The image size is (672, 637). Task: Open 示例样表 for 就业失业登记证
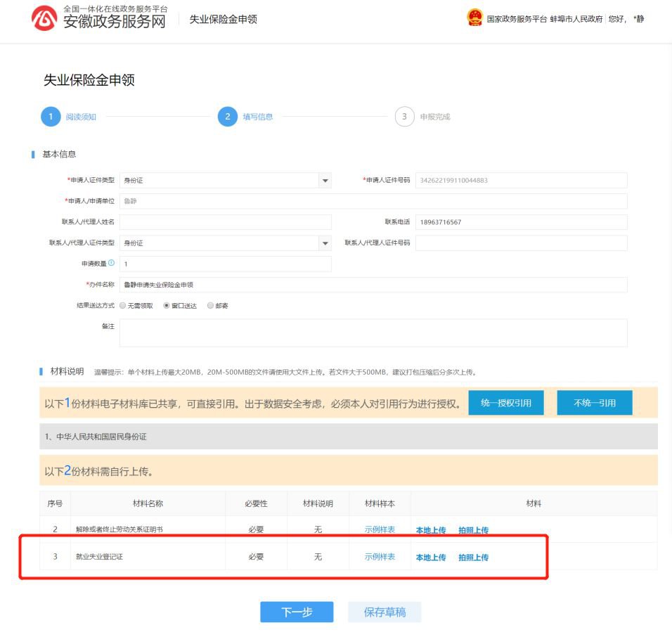pyautogui.click(x=380, y=557)
